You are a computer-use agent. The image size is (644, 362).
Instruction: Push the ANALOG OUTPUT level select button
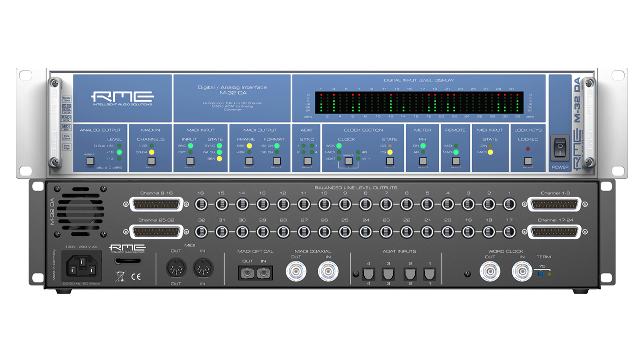[x=90, y=161]
